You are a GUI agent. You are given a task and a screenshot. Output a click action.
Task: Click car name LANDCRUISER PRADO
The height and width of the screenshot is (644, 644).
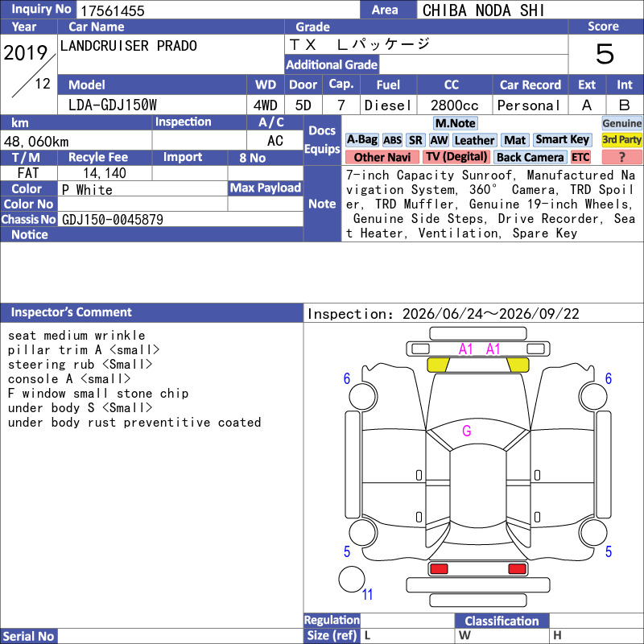(129, 46)
